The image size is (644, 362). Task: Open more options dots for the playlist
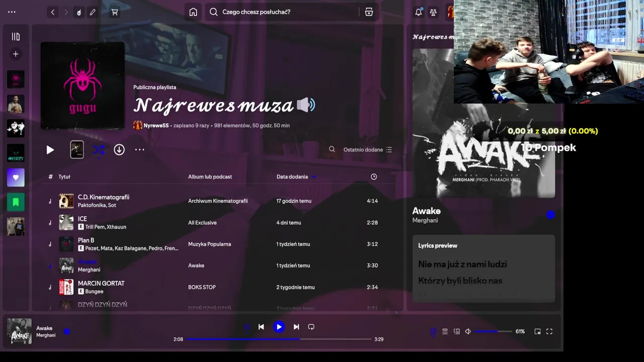click(140, 149)
